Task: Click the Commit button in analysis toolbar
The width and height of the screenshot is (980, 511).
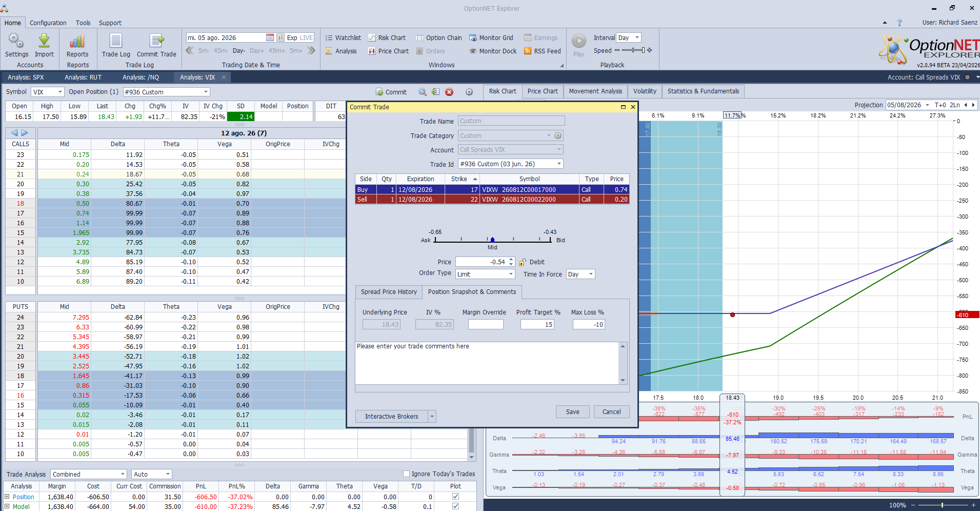Action: pos(391,92)
